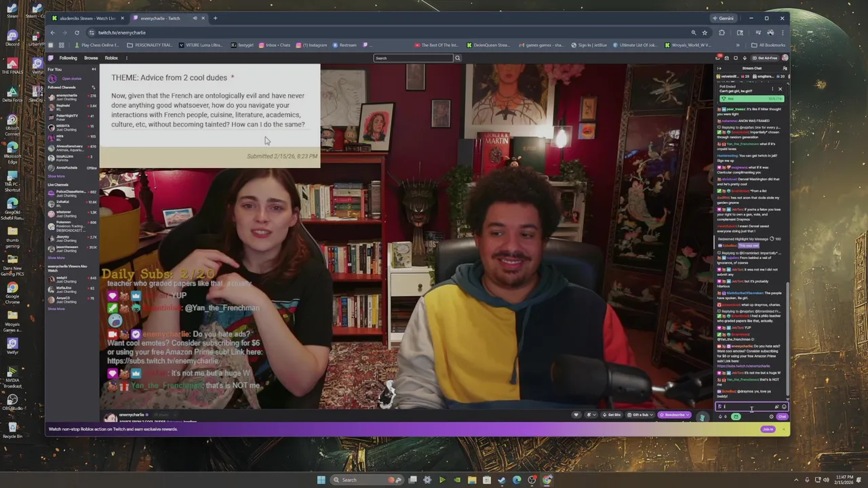Click the Get Ad-Free button

765,58
